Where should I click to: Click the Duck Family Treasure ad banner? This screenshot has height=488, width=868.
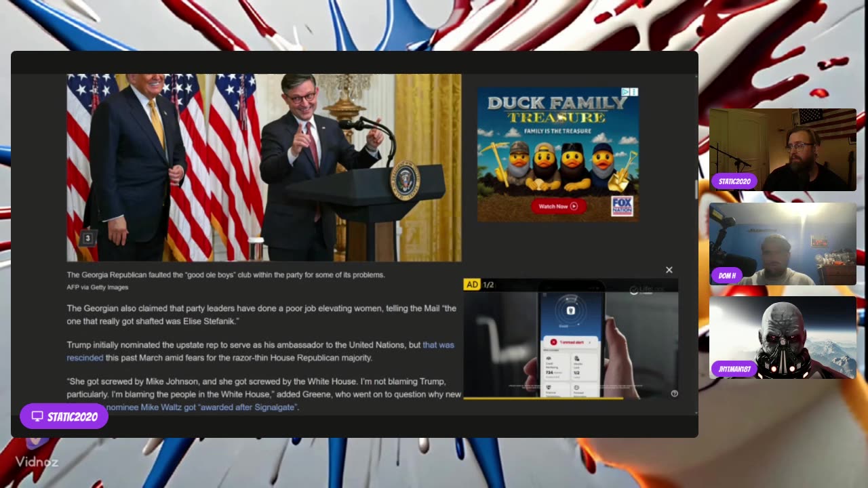pyautogui.click(x=558, y=155)
